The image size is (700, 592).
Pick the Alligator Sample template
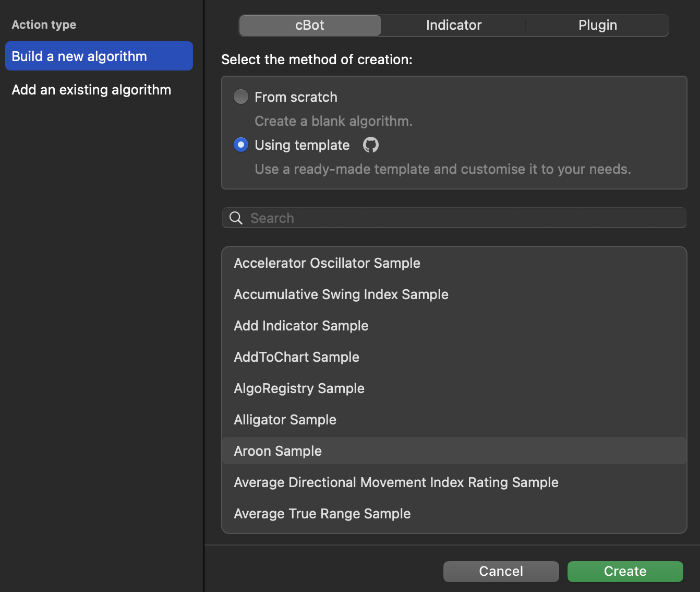285,420
